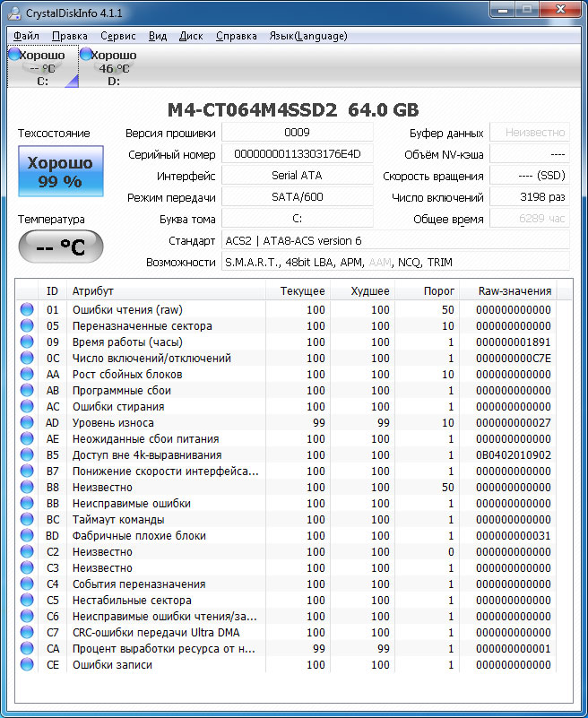
Task: Click the Понижение скорости интерфейса attribute name
Action: pos(165,471)
